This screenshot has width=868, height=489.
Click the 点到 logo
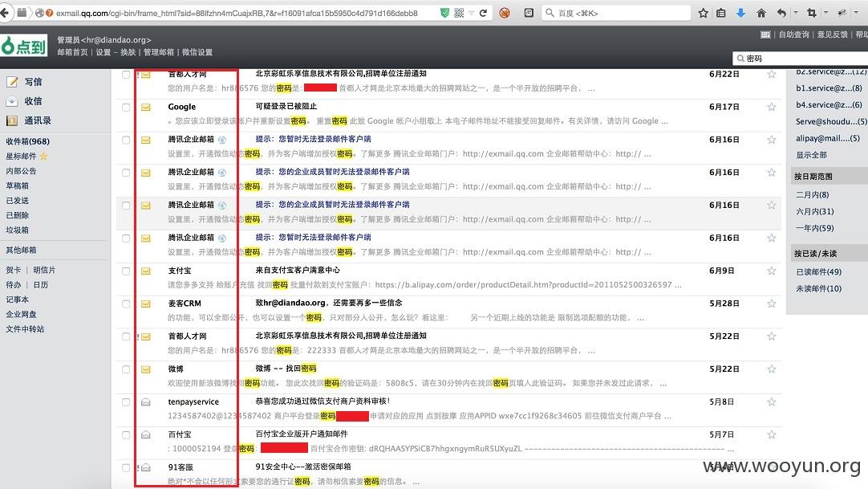23,46
